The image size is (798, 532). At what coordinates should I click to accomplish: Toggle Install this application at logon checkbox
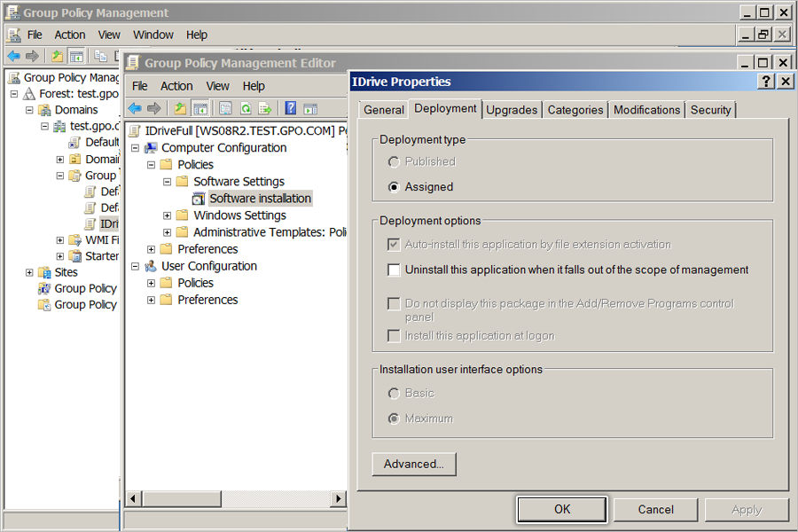pyautogui.click(x=394, y=336)
